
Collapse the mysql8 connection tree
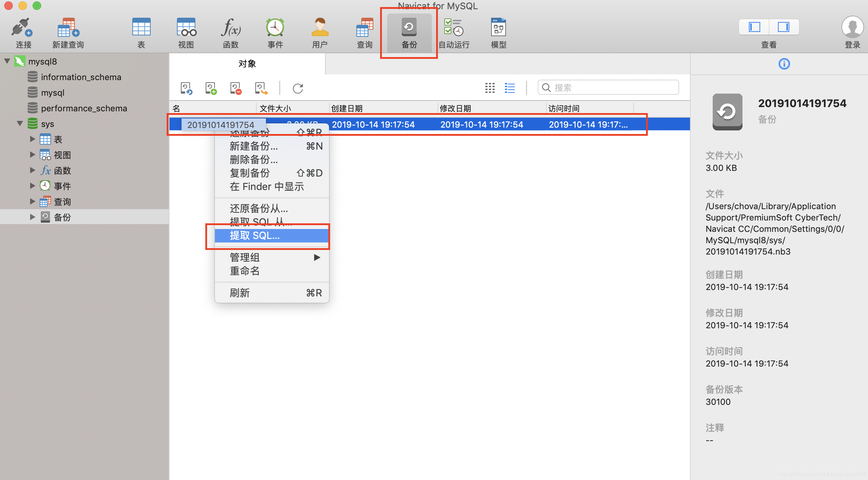(x=7, y=61)
